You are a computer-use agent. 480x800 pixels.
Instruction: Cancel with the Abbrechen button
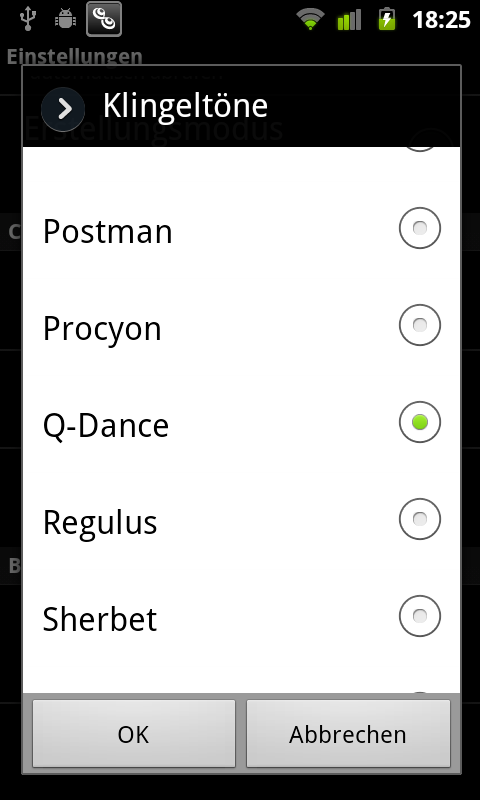348,734
